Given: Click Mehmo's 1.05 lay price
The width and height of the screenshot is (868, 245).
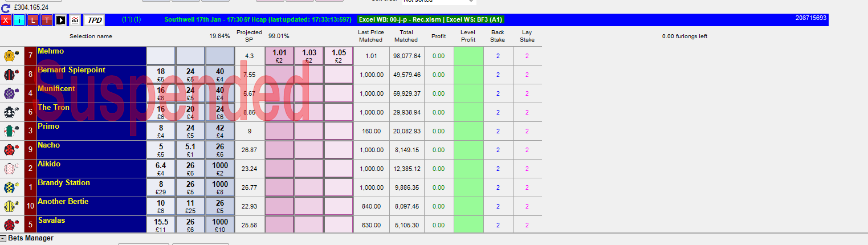Looking at the screenshot, I should pyautogui.click(x=339, y=56).
